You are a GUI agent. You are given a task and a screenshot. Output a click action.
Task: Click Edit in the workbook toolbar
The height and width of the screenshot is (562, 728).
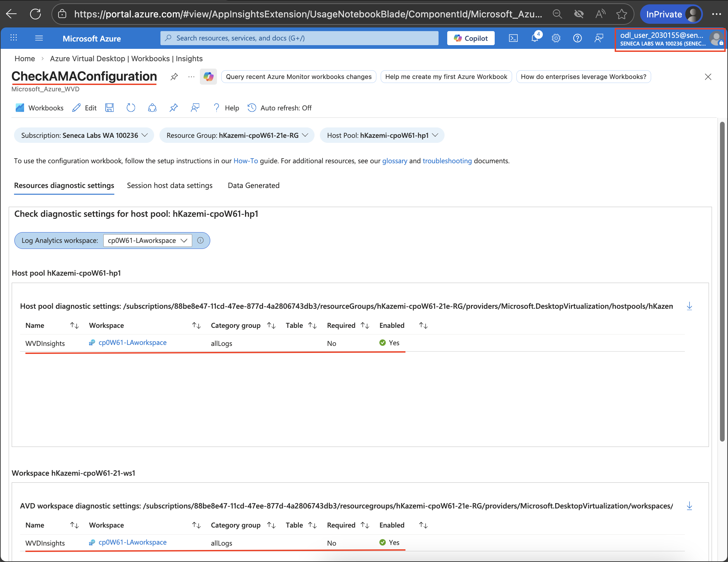(x=85, y=108)
